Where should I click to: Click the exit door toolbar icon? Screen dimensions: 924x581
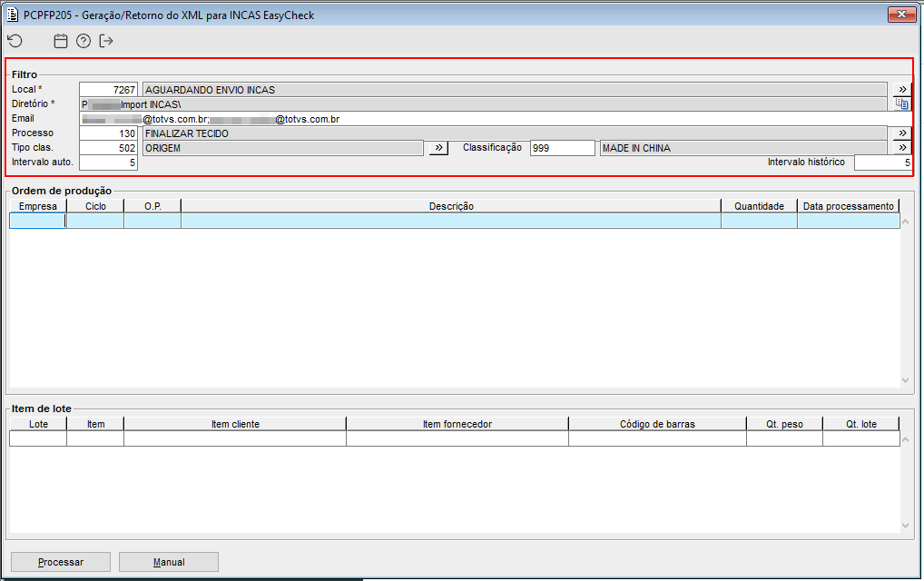pos(106,41)
